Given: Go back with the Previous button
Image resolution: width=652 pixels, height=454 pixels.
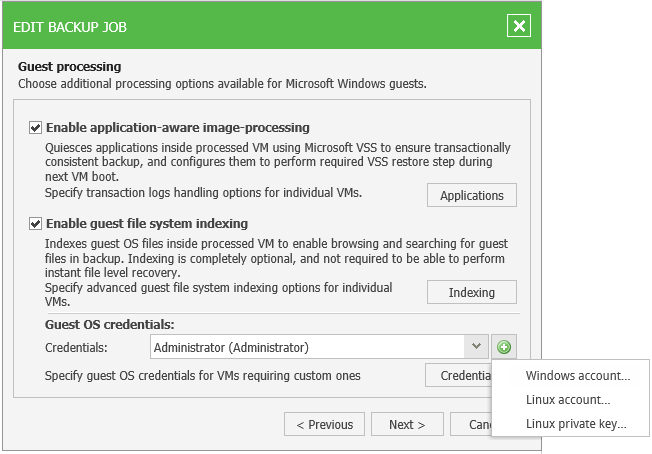Looking at the screenshot, I should (x=324, y=424).
